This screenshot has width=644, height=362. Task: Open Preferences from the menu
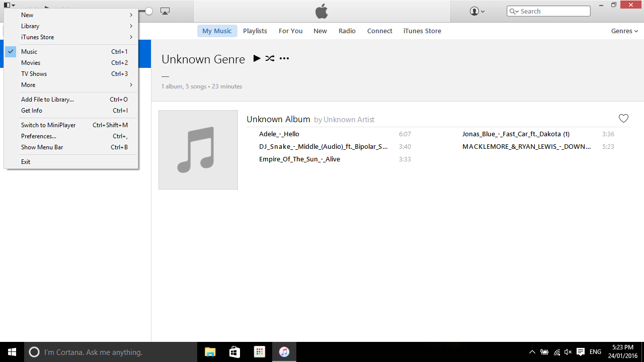(71, 136)
